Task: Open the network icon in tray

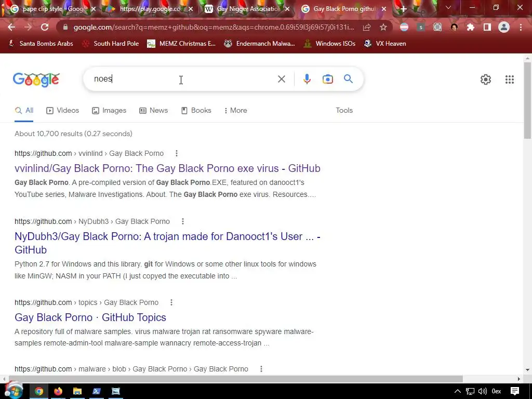Action: click(x=470, y=392)
